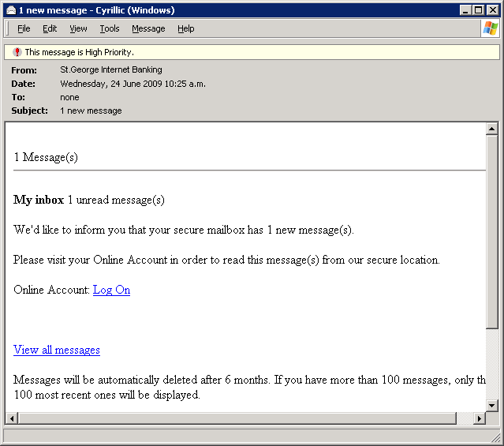Click the vertical scrollbar up arrow
The image size is (504, 446).
[x=491, y=129]
